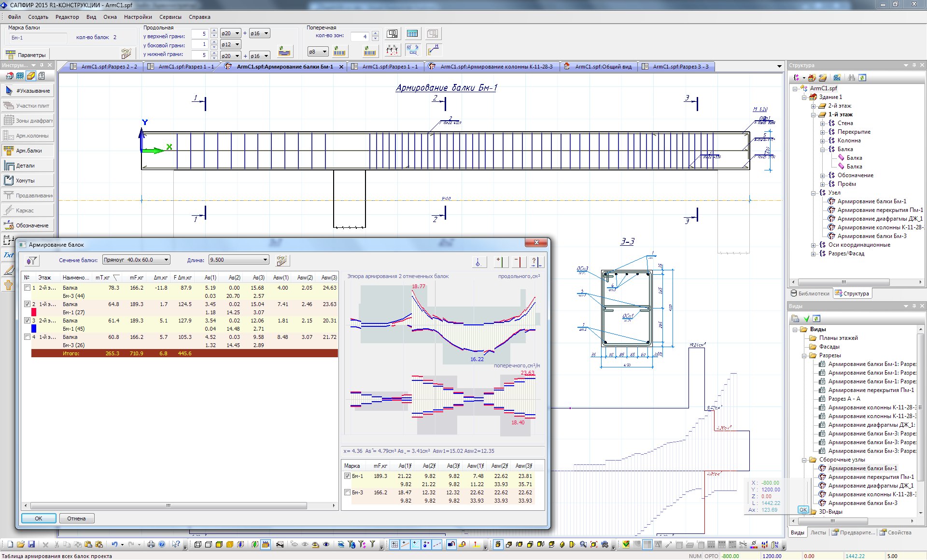Enable the Бм-3 checkbox in the marks table

point(347,492)
